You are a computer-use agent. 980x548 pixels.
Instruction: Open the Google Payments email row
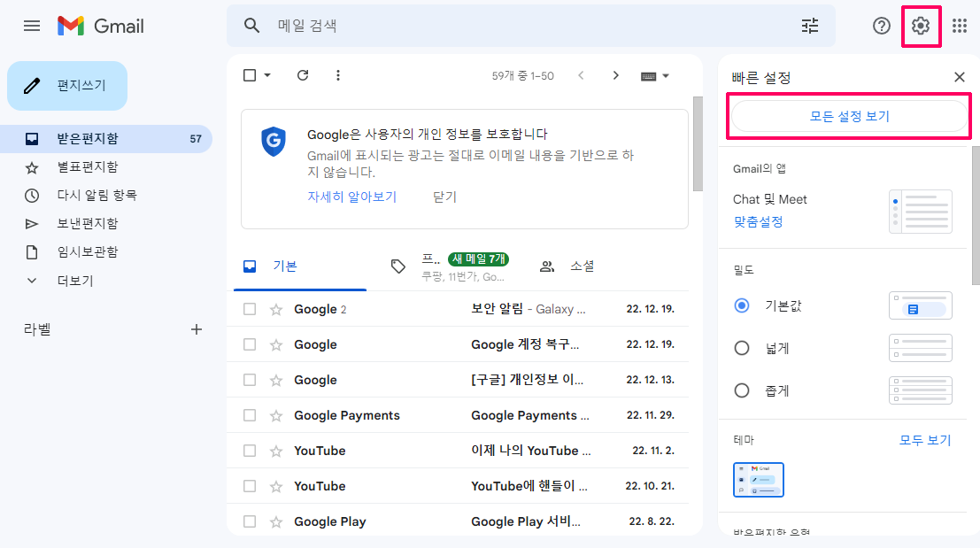click(x=458, y=415)
